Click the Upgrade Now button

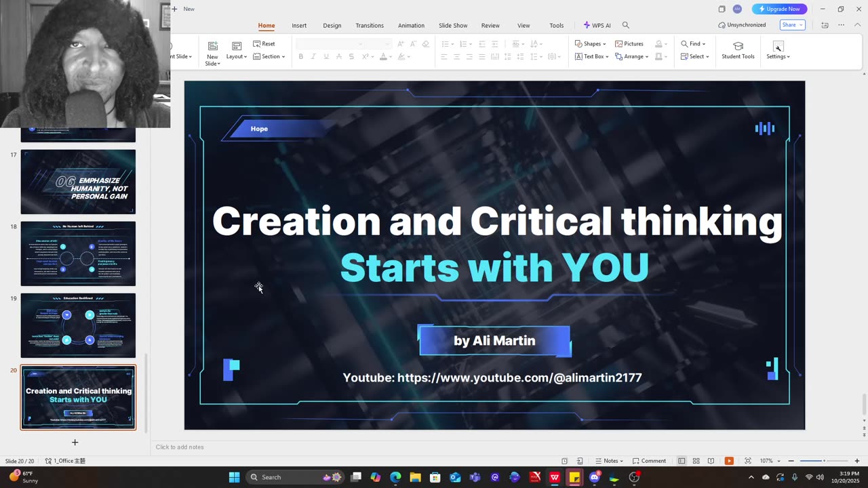pyautogui.click(x=779, y=9)
